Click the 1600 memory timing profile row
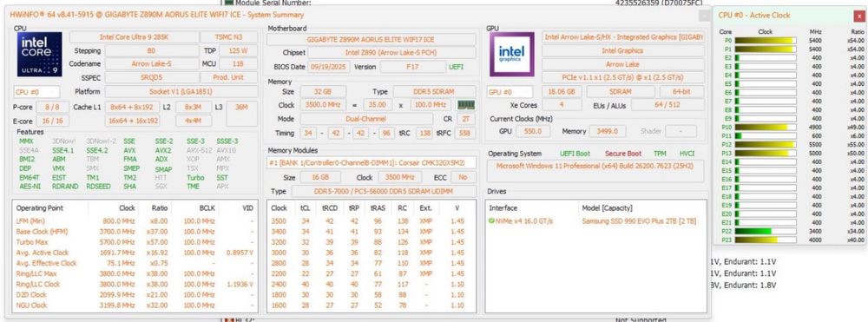This screenshot has height=322, width=868. pyautogui.click(x=372, y=305)
